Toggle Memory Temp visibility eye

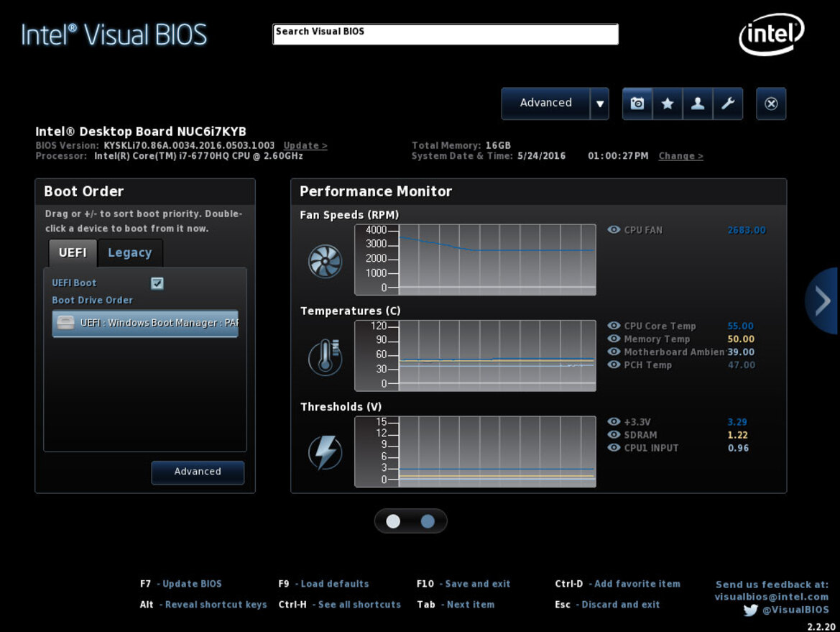[614, 338]
